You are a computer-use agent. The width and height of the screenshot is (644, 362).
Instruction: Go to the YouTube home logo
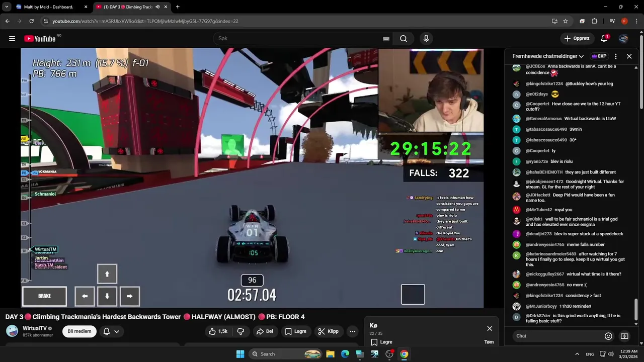[40, 39]
